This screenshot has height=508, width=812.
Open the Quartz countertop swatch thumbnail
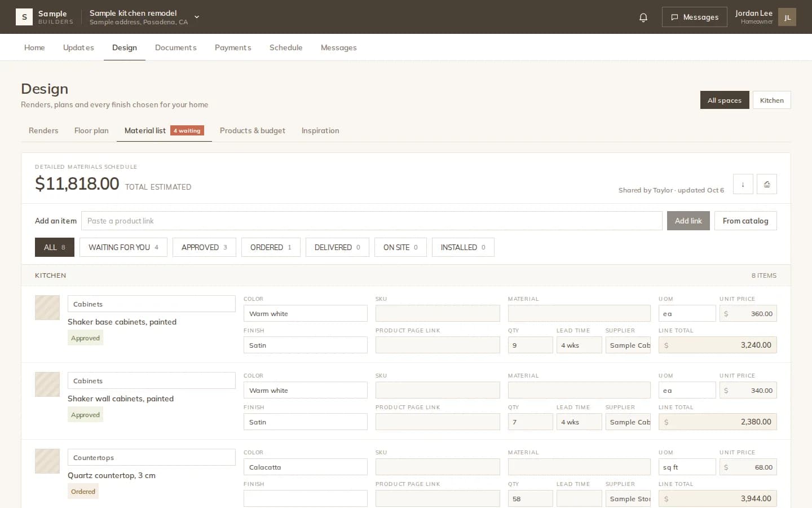pyautogui.click(x=47, y=461)
